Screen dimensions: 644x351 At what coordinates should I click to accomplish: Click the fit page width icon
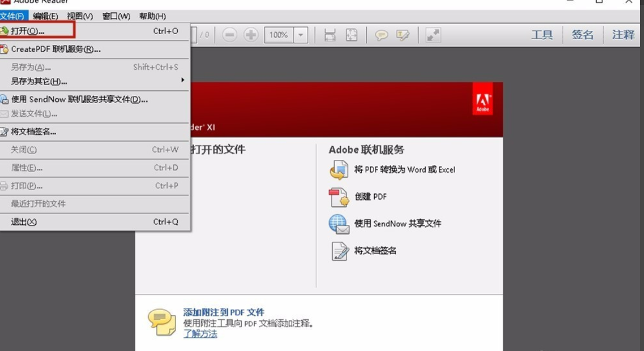pos(330,35)
